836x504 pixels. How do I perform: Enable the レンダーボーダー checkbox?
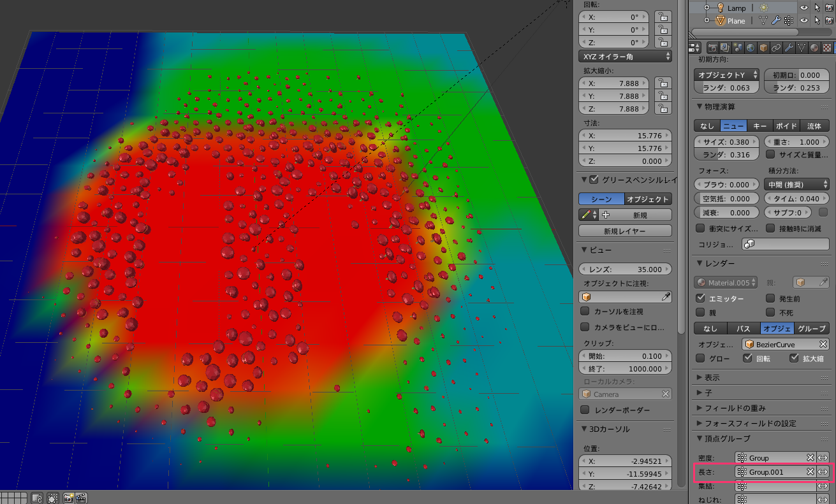[x=585, y=410]
